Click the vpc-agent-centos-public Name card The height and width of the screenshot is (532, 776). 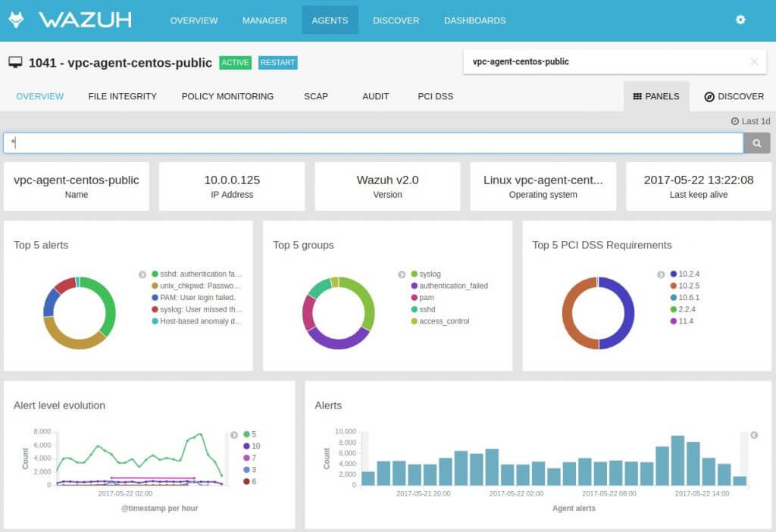click(77, 186)
